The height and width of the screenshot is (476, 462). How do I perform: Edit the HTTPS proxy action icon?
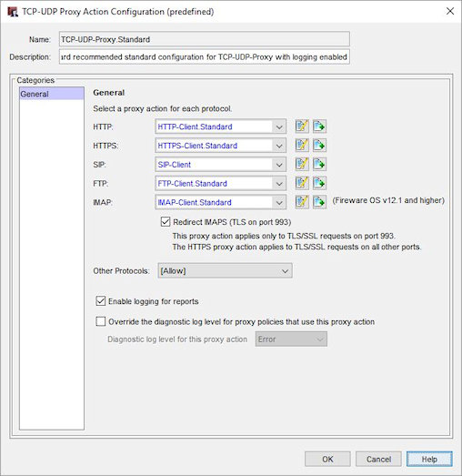coord(302,146)
